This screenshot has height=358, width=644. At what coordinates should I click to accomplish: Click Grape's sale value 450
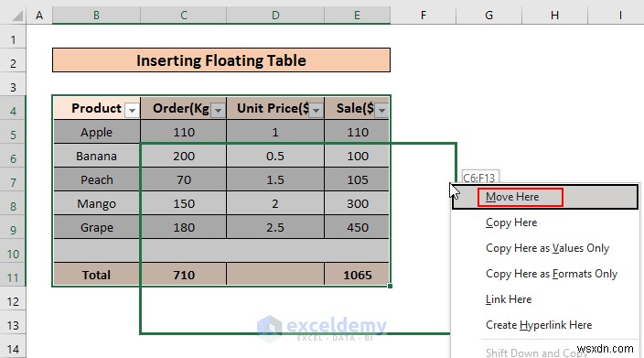click(x=358, y=227)
